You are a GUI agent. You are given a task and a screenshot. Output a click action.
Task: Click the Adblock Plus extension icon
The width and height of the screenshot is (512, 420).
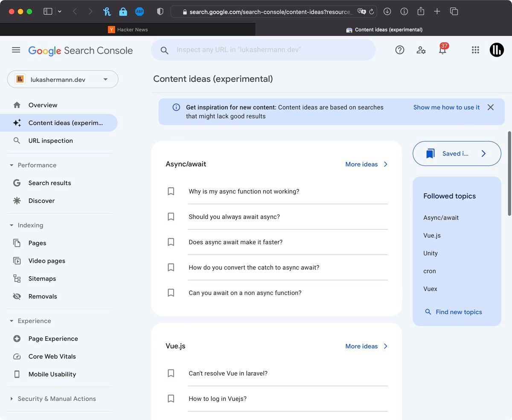point(140,12)
